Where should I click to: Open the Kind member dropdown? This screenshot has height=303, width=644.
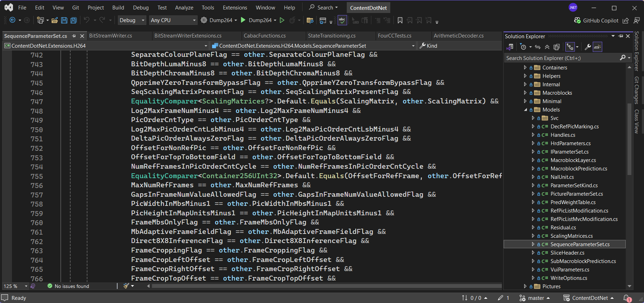click(459, 46)
